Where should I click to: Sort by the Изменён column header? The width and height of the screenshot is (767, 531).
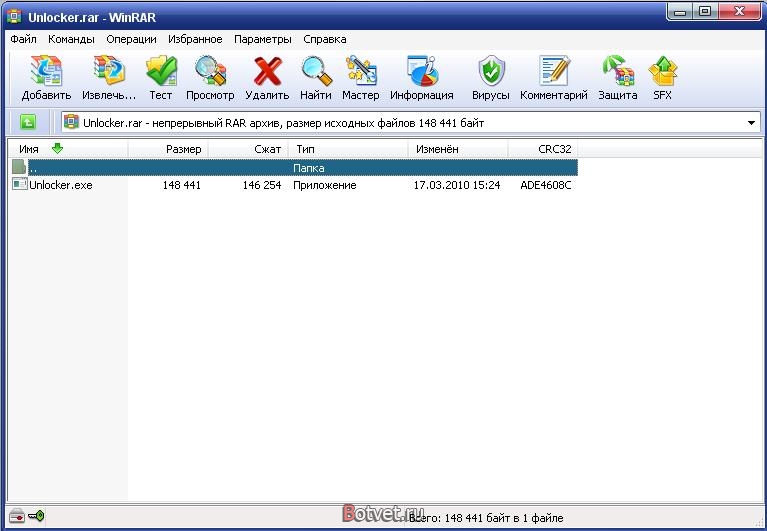pos(458,149)
